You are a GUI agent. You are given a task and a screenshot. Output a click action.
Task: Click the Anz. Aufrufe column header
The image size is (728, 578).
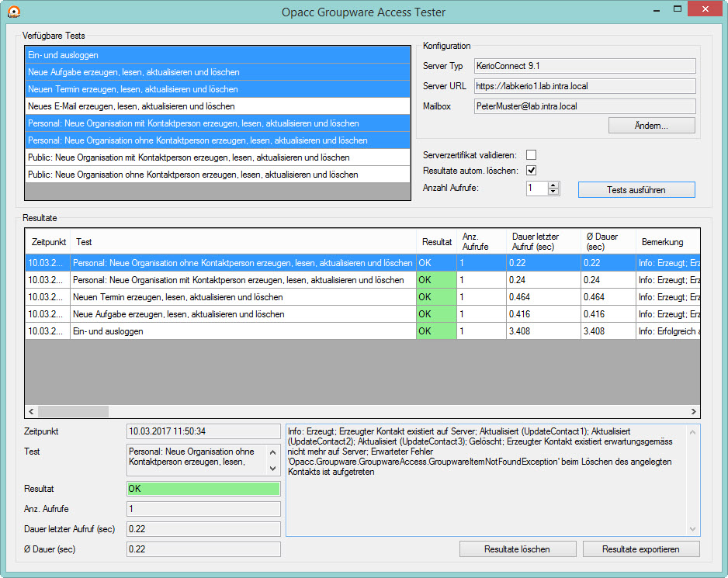(481, 242)
